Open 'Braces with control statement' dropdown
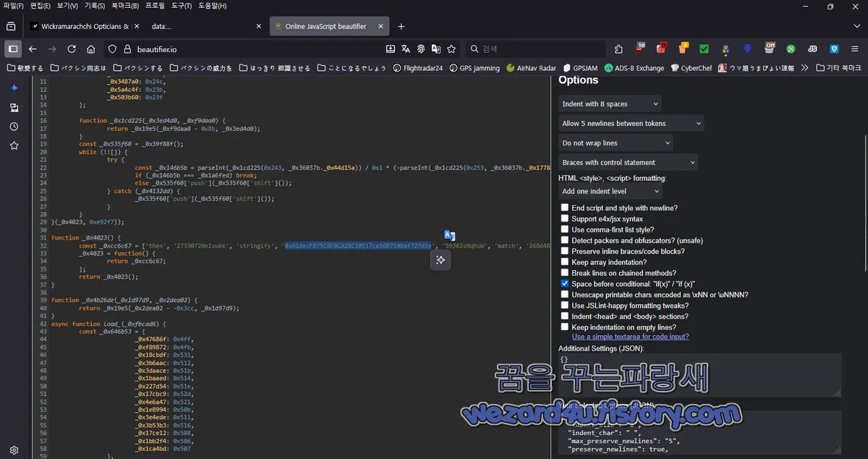The height and width of the screenshot is (459, 868). click(628, 163)
